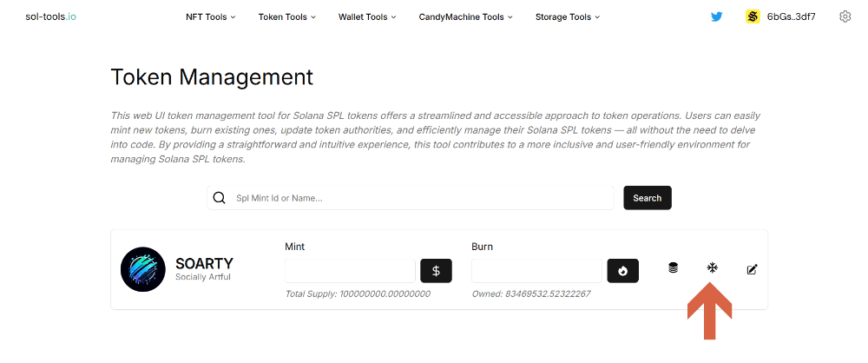Click the yellow wallet avatar icon
The height and width of the screenshot is (363, 868).
click(x=753, y=16)
